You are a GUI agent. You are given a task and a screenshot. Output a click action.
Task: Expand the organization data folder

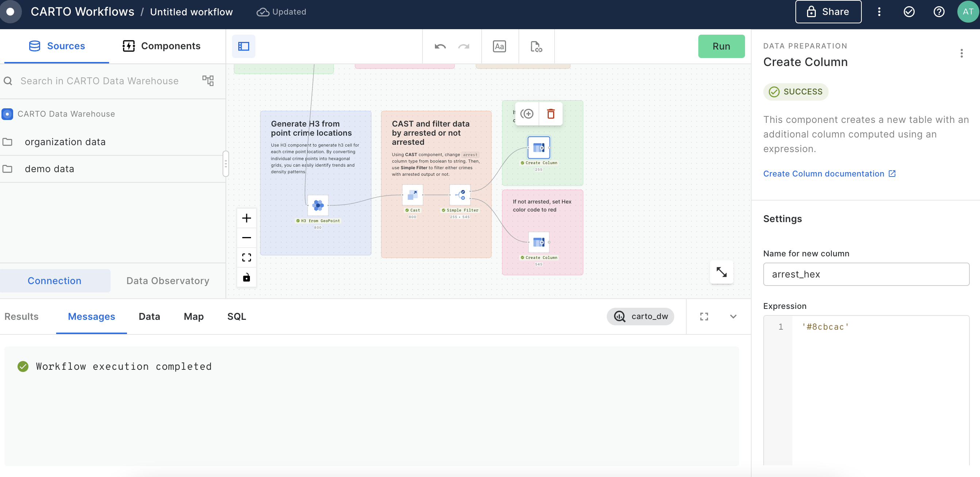click(x=113, y=142)
